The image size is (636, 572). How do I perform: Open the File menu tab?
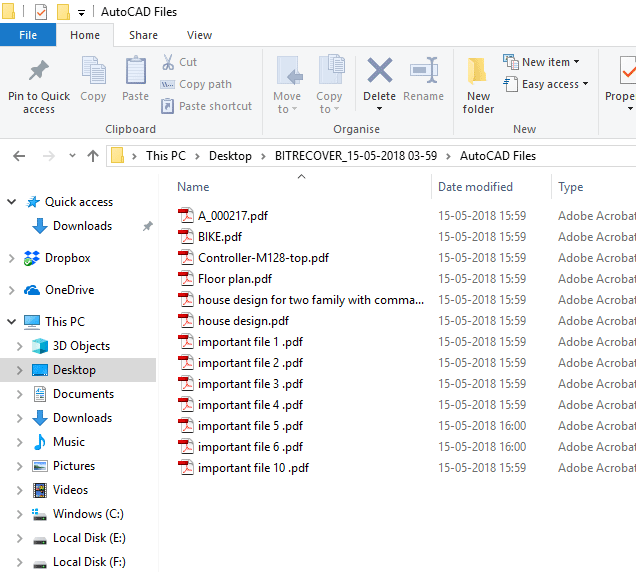[28, 35]
